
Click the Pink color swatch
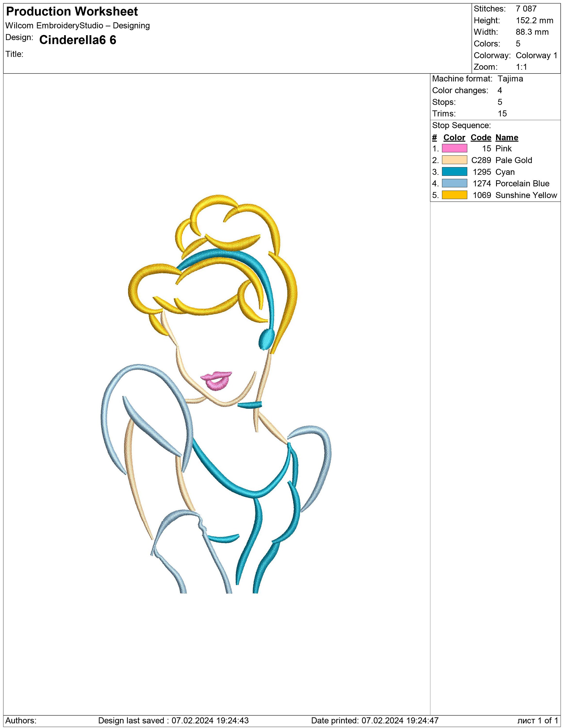454,148
